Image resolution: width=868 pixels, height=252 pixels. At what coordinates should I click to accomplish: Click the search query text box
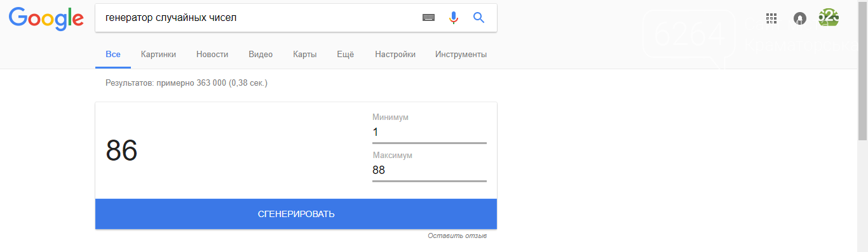[254, 18]
